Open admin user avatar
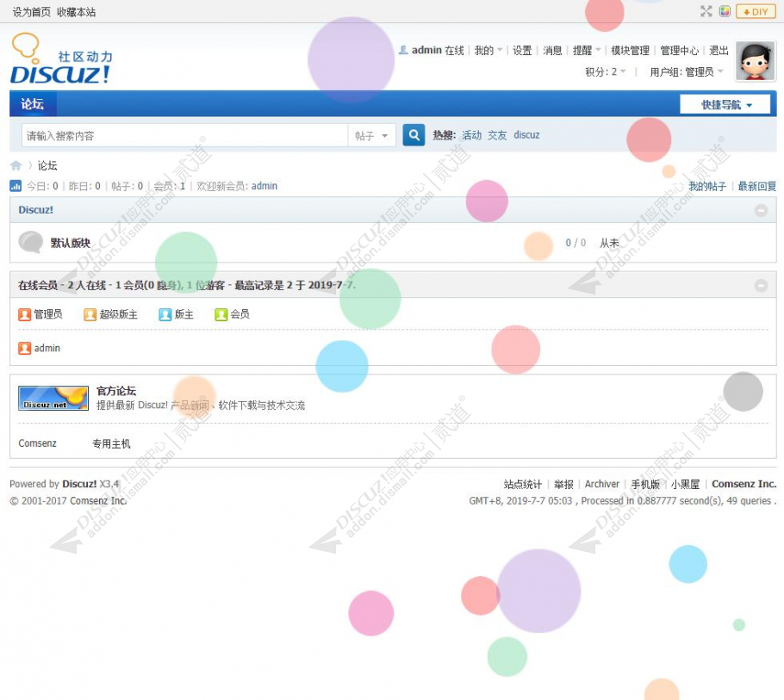Screen dimensions: 784x700 (755, 61)
